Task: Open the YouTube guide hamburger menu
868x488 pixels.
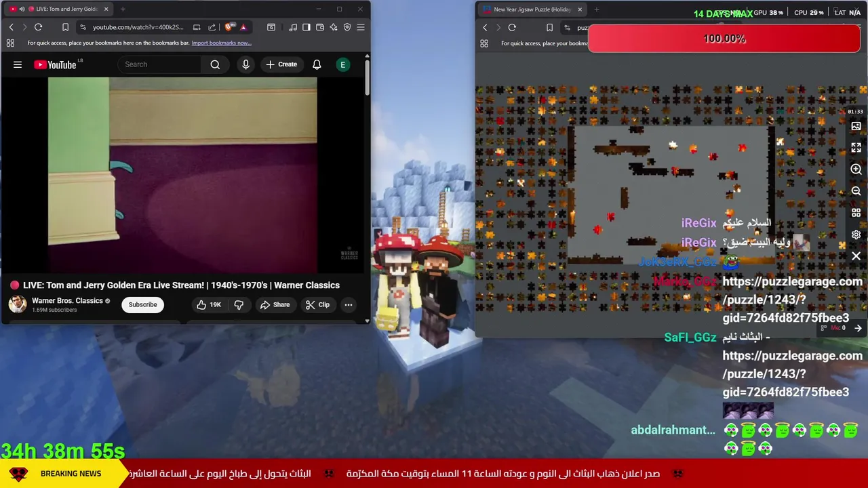Action: click(18, 64)
